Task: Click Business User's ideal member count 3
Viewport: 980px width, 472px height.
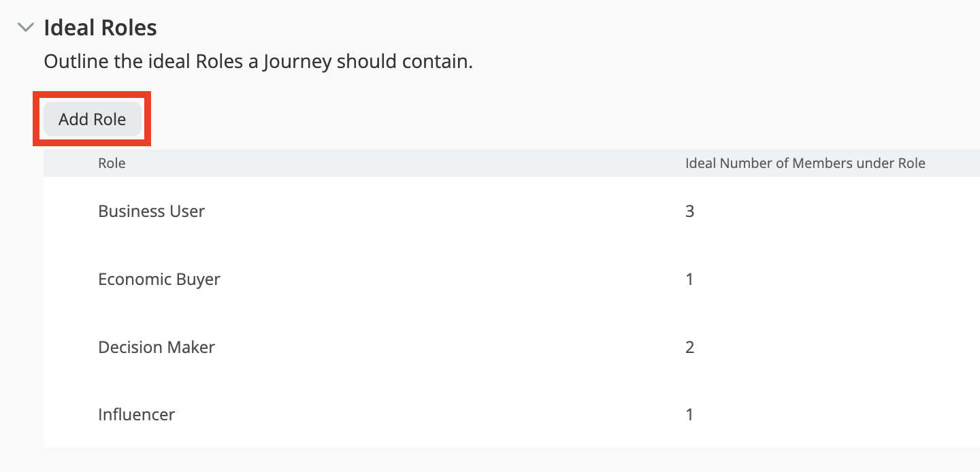Action: [x=689, y=212]
